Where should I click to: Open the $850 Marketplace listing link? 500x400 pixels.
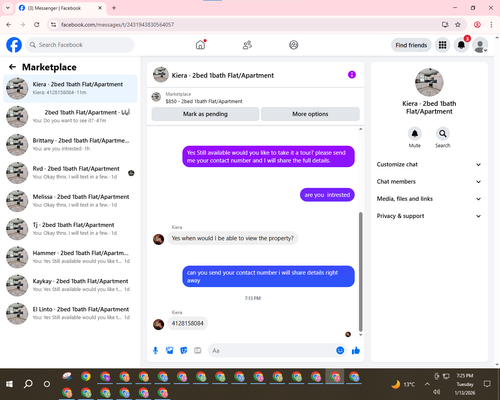coord(204,101)
